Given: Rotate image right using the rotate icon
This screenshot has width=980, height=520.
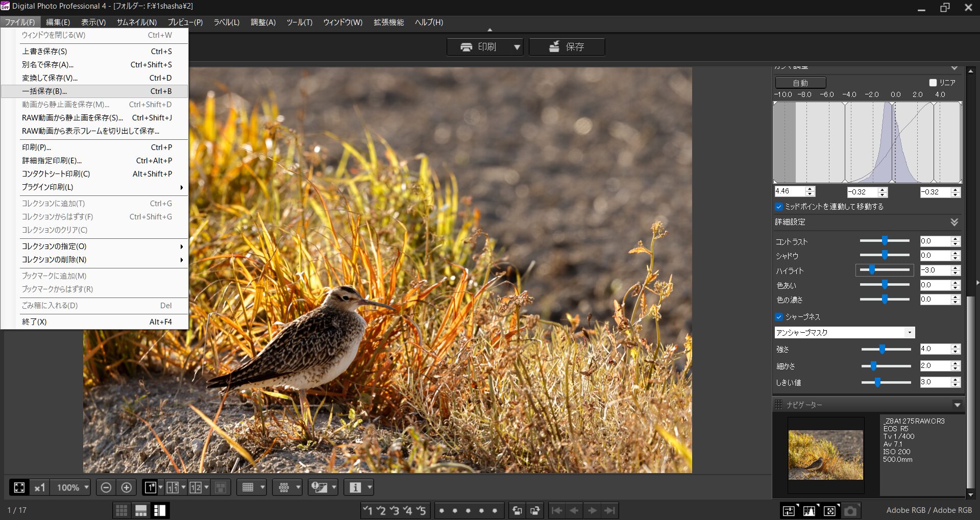Looking at the screenshot, I should point(535,510).
